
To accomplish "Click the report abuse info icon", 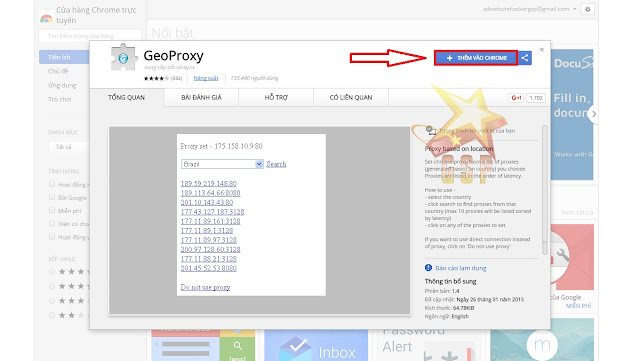I will click(428, 268).
